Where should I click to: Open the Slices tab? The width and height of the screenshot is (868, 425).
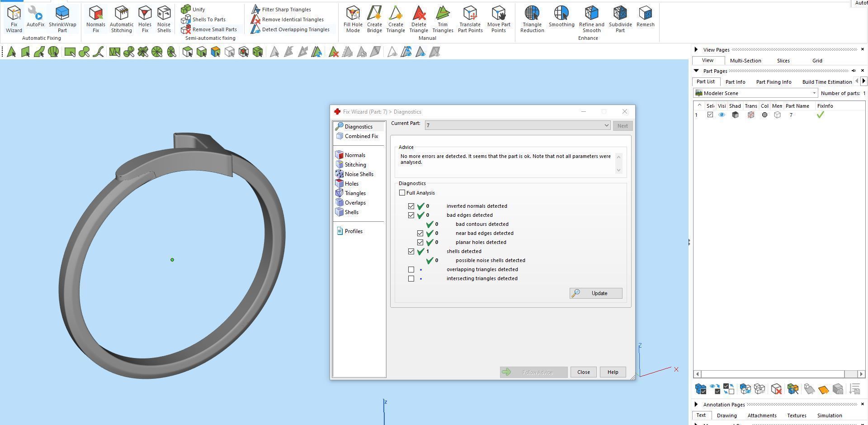(783, 61)
